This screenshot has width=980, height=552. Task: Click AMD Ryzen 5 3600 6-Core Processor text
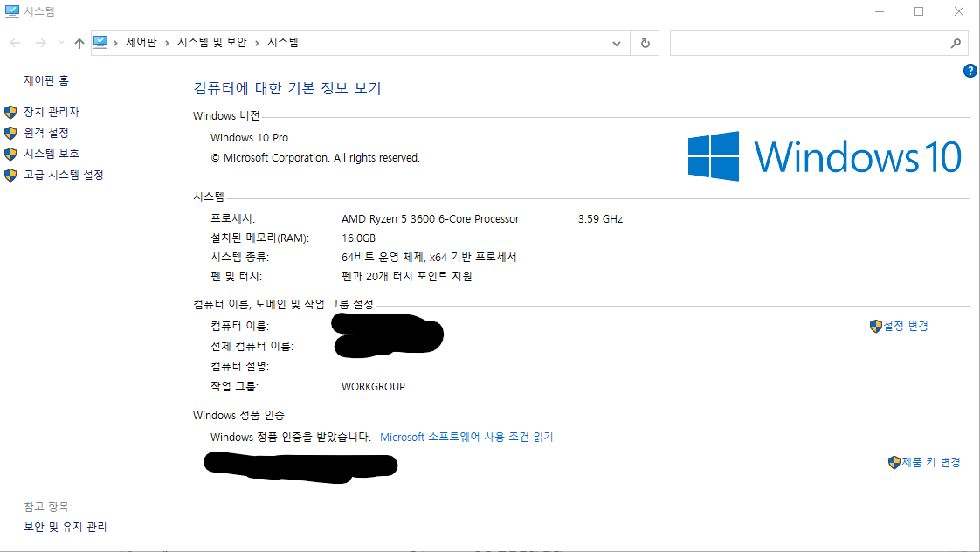[x=430, y=219]
